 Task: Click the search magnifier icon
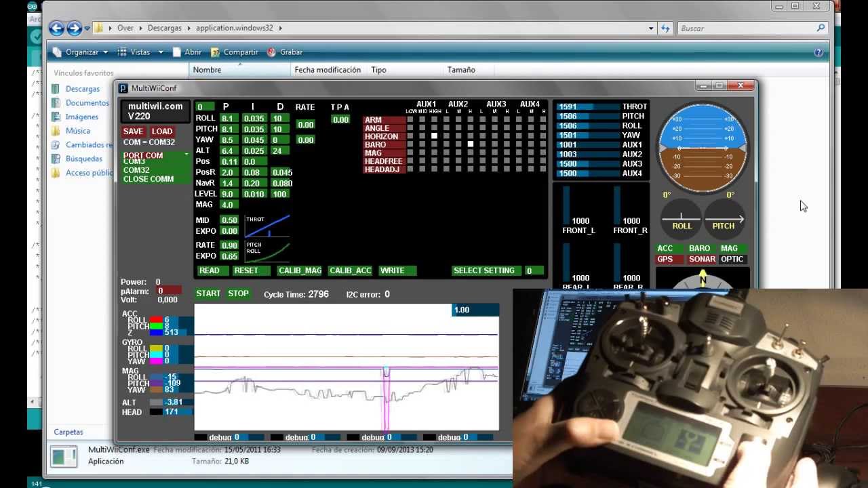pos(821,28)
